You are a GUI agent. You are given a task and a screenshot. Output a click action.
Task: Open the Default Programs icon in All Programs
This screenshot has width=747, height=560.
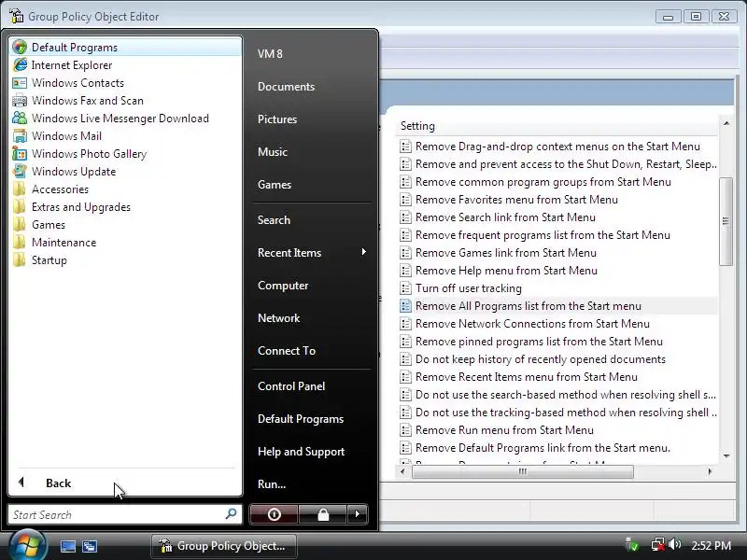point(20,48)
